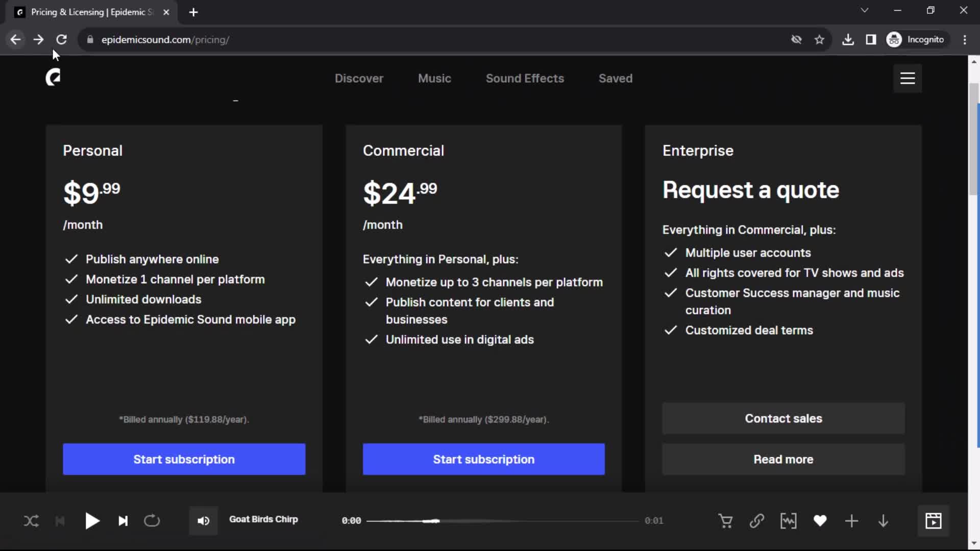Viewport: 980px width, 551px height.
Task: Click Read more under Enterprise
Action: coord(783,459)
